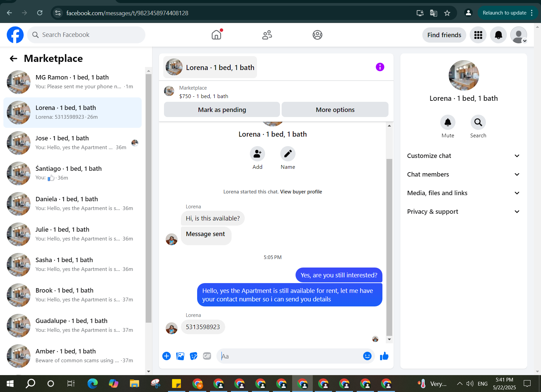Open the Groups icon in top navigation
This screenshot has width=541, height=392.
[317, 35]
